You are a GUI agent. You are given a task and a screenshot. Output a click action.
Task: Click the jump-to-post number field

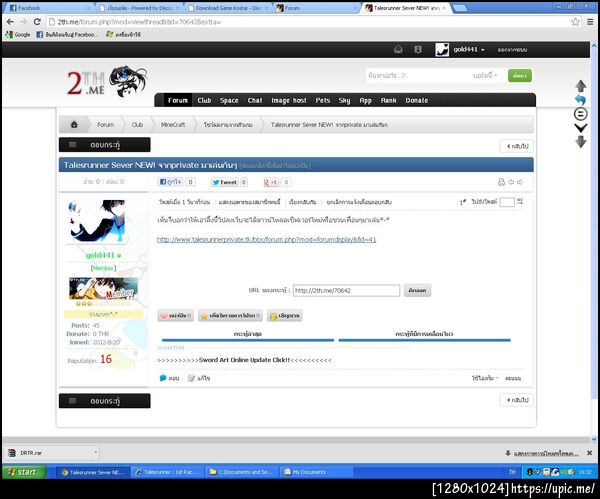[507, 202]
